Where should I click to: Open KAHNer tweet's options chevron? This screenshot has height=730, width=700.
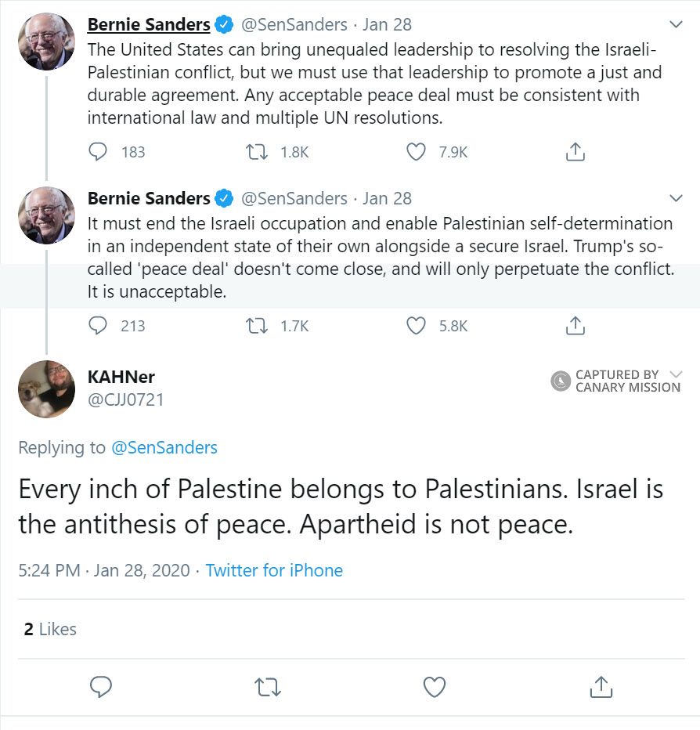677,374
